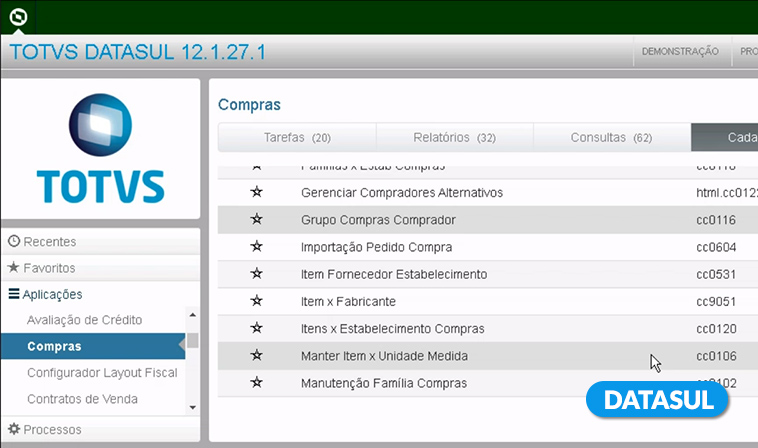Favorite the Gerenciar Compradores Alternativos star
The width and height of the screenshot is (758, 448).
[256, 192]
